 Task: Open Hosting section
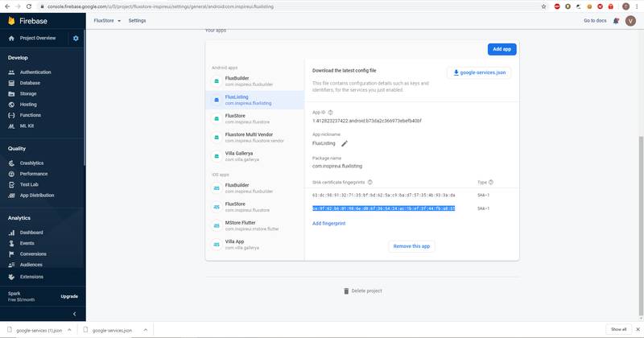(28, 105)
